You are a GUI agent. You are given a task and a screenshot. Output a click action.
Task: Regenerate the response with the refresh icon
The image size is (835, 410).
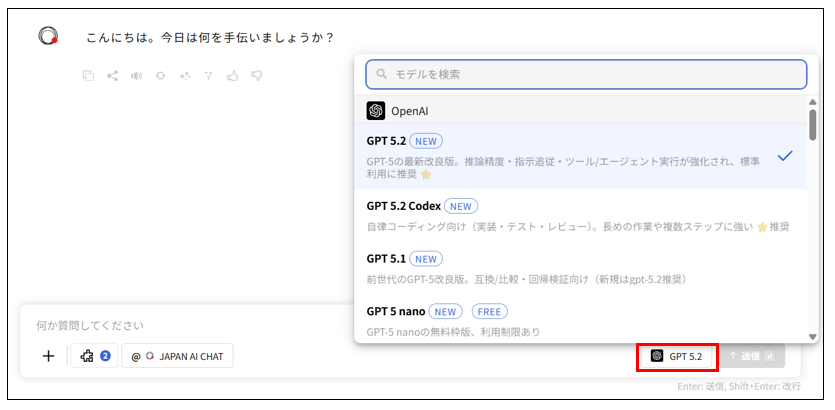[x=161, y=75]
